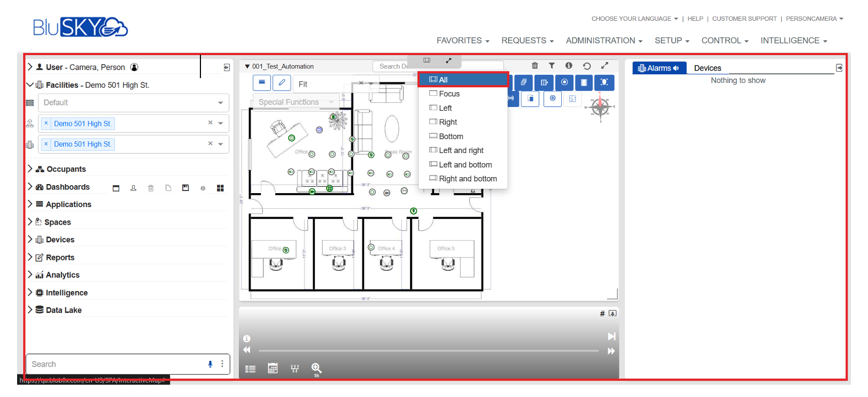
Task: Click the map refresh icon
Action: [587, 66]
